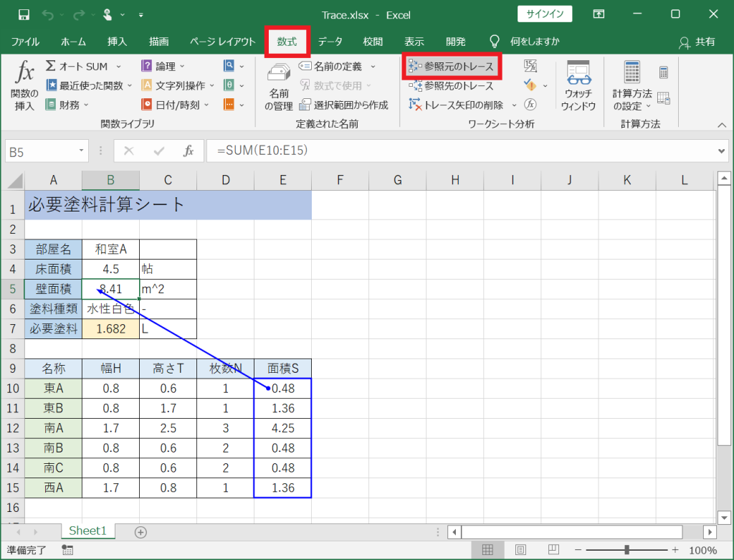Viewport: 734px width, 560px height.
Task: Open the 財務 financial functions book
Action: pos(67,105)
